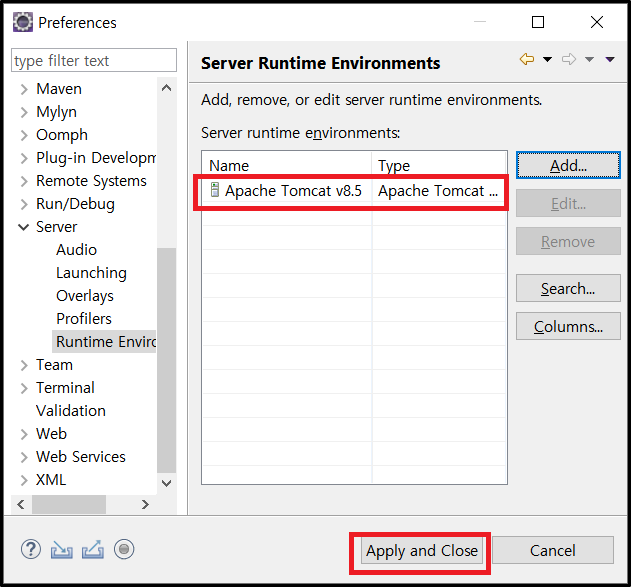Click the Type column header

pyautogui.click(x=439, y=165)
